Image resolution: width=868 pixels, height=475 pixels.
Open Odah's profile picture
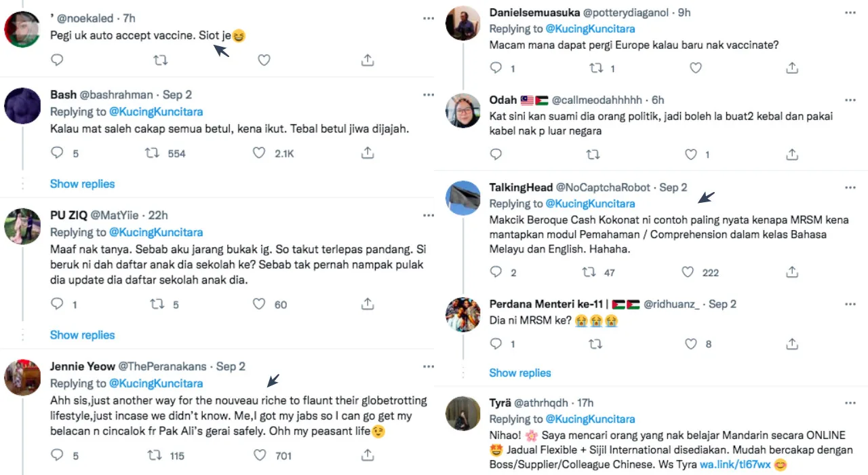tap(463, 111)
